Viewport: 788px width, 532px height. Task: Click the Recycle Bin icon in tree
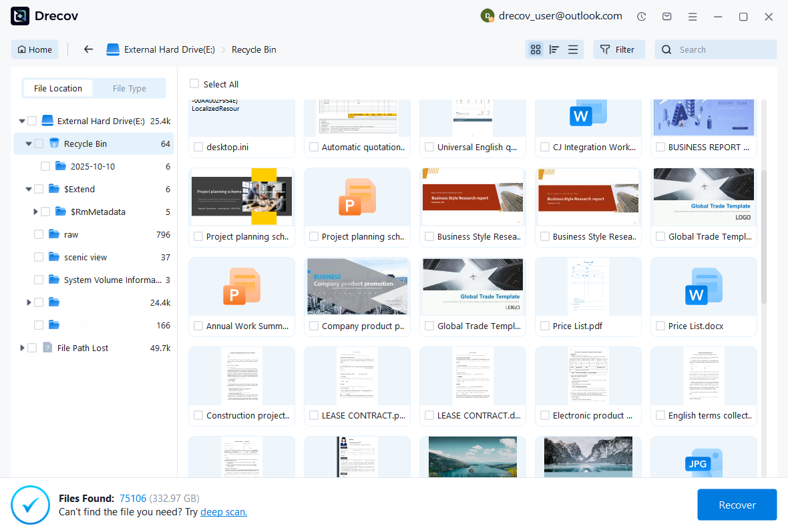(54, 144)
